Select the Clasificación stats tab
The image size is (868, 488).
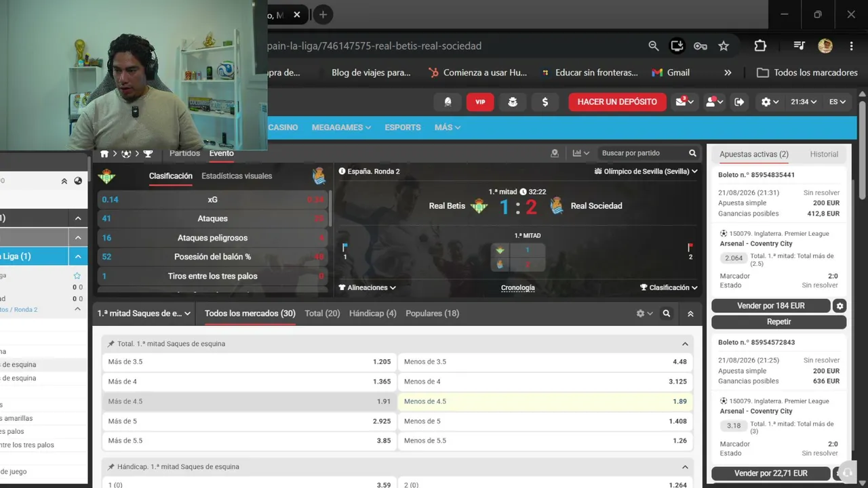click(x=171, y=176)
